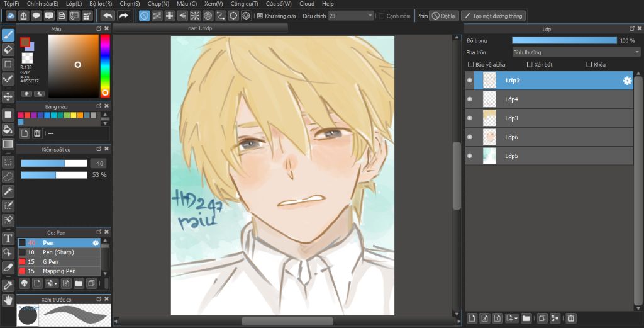The image size is (644, 328).
Task: Open the Lớp(L) menu
Action: pyautogui.click(x=74, y=4)
